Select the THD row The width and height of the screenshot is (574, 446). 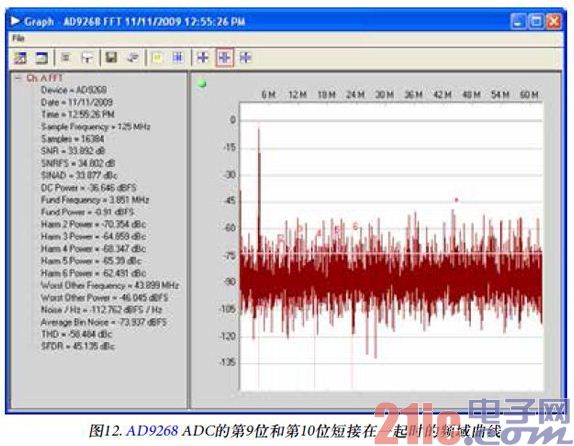pyautogui.click(x=76, y=334)
